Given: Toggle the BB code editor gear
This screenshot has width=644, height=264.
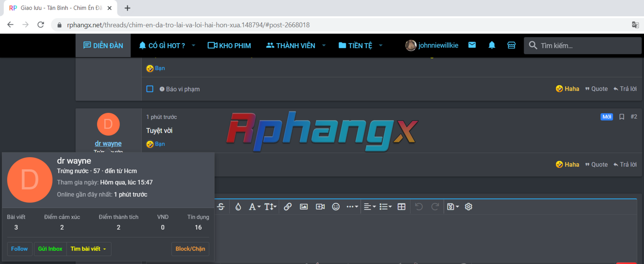Looking at the screenshot, I should tap(469, 207).
